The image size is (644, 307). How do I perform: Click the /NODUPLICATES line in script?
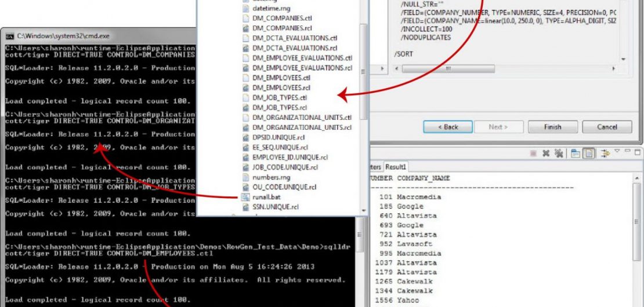pyautogui.click(x=425, y=37)
